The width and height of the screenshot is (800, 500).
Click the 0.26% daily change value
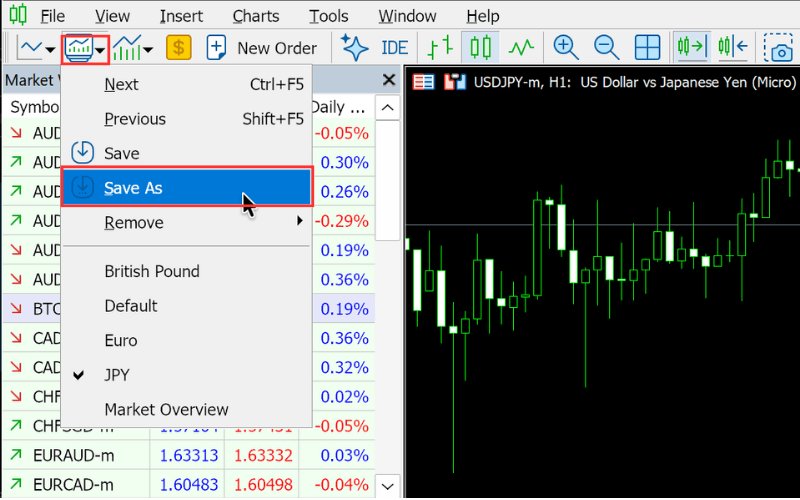[344, 191]
